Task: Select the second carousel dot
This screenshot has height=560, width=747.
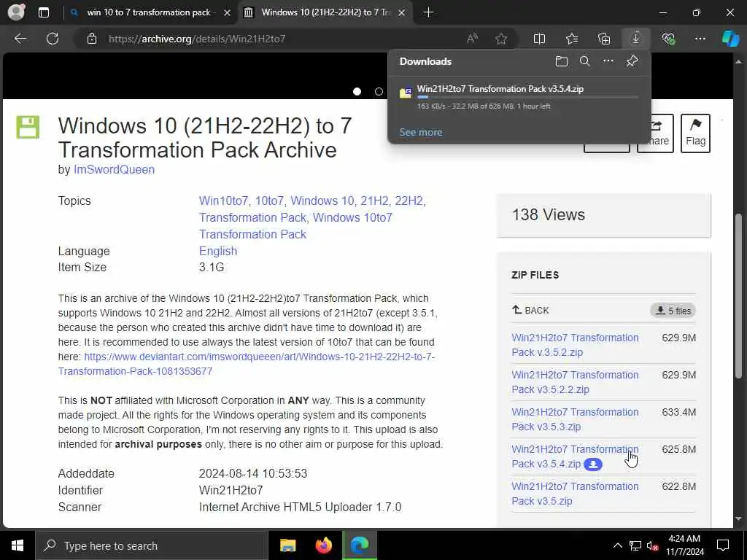Action: click(379, 91)
